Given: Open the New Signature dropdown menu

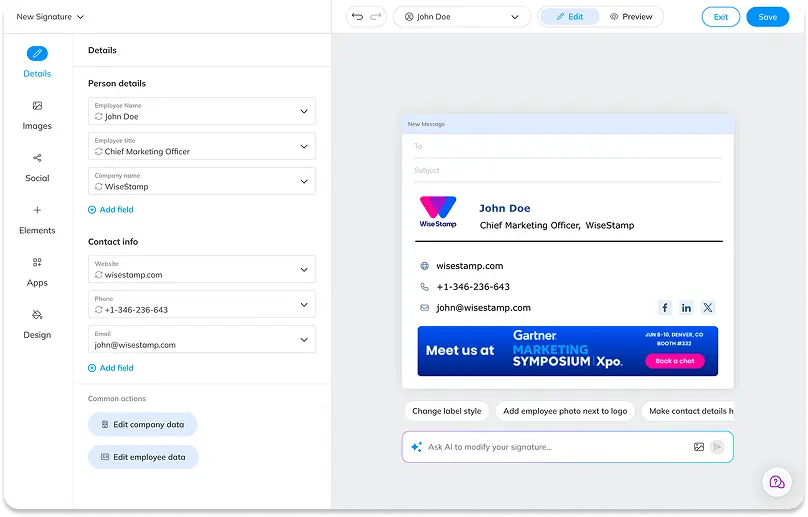Looking at the screenshot, I should [50, 16].
